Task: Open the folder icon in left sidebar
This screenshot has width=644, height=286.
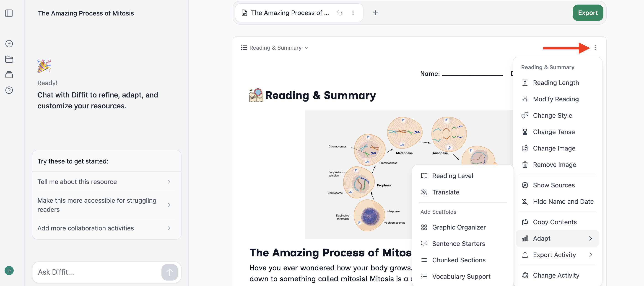Action: tap(9, 59)
